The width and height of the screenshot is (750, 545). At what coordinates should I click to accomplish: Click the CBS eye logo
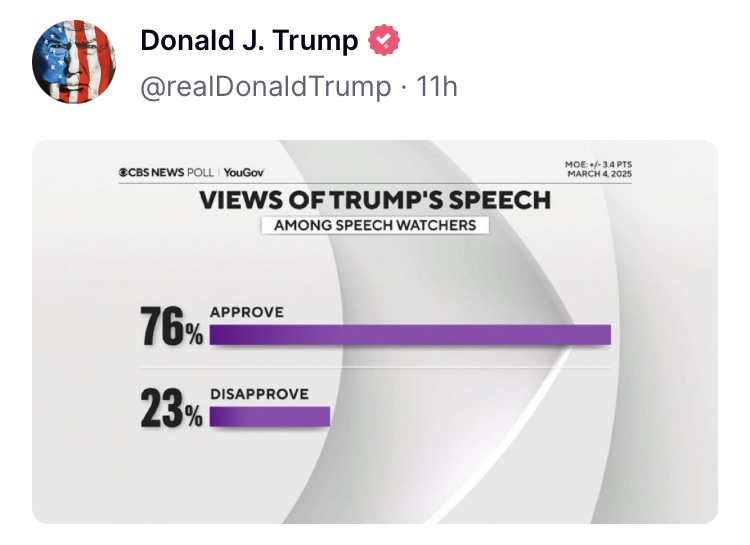[123, 172]
